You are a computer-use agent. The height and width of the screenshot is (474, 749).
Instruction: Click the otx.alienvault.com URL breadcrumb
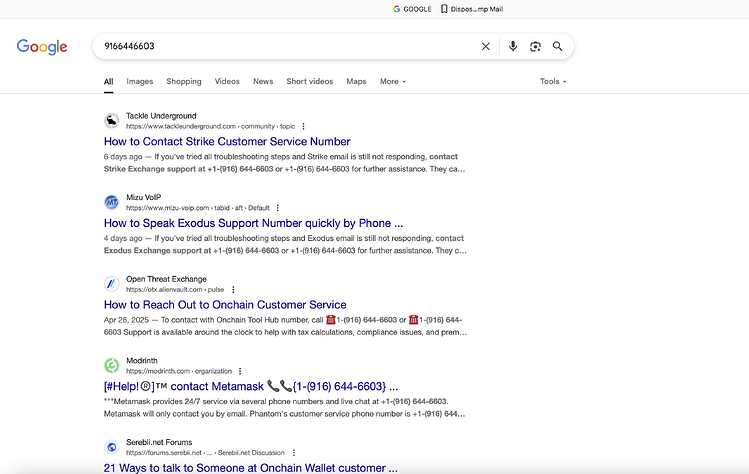pyautogui.click(x=175, y=290)
